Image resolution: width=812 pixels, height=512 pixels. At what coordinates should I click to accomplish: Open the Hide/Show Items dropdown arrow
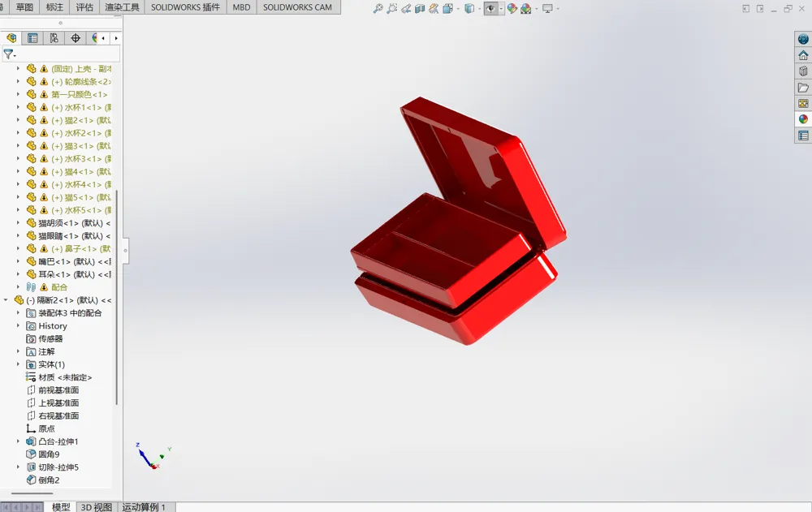coord(501,9)
